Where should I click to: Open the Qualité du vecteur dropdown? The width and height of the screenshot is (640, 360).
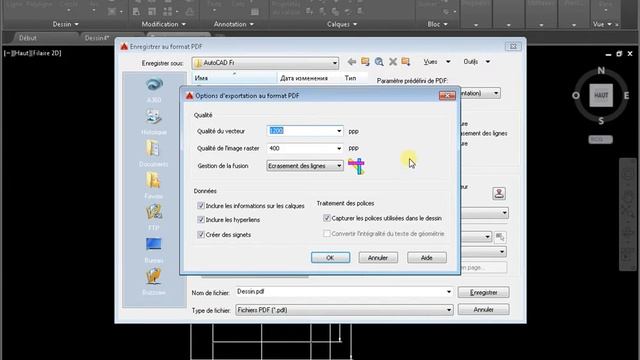pyautogui.click(x=339, y=131)
